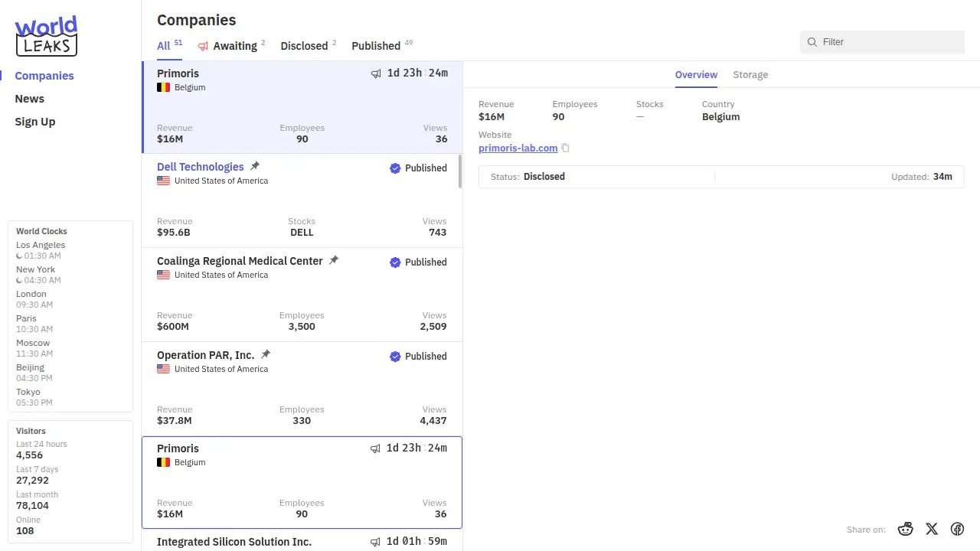This screenshot has height=551, width=980.
Task: Click Published checkmark badge on Dell Technologies
Action: (395, 168)
